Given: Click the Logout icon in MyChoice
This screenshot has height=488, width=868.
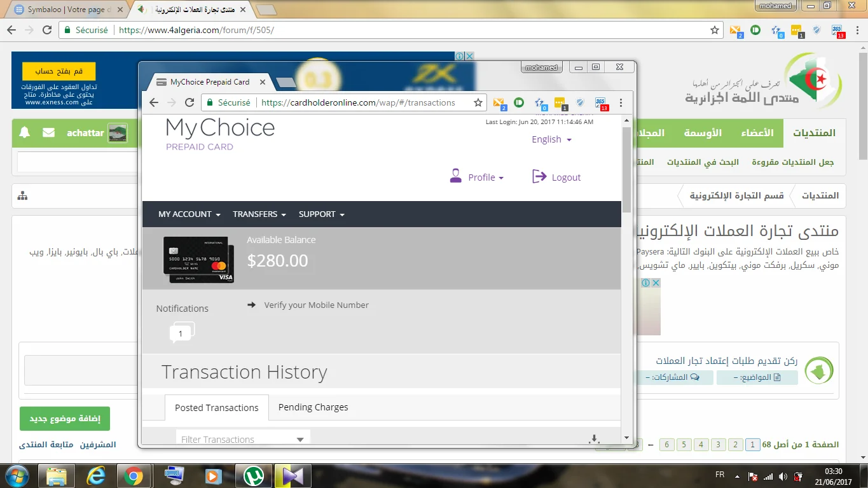Looking at the screenshot, I should pos(539,176).
